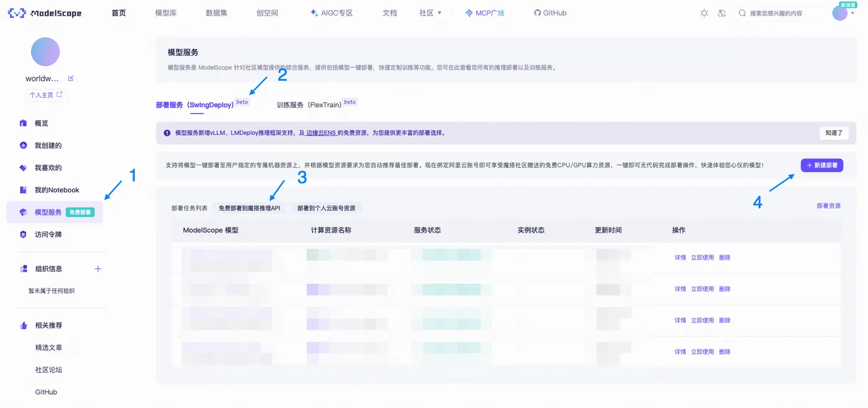The image size is (868, 408).
Task: Click 删除 in the third table row
Action: [x=725, y=321]
